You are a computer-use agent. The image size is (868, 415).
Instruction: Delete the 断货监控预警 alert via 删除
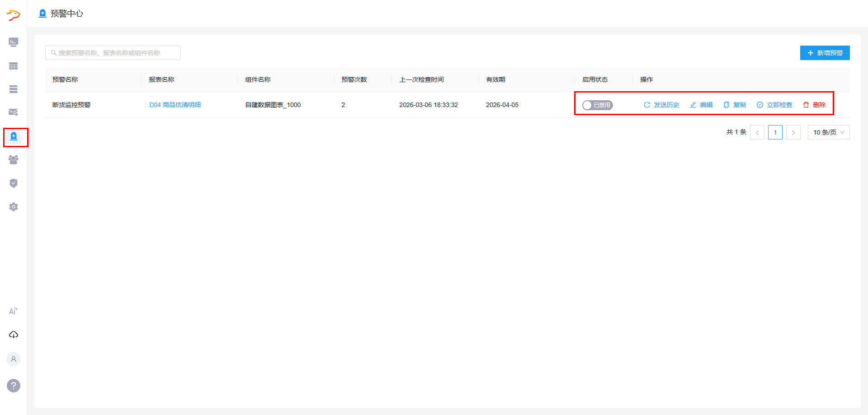pyautogui.click(x=815, y=105)
